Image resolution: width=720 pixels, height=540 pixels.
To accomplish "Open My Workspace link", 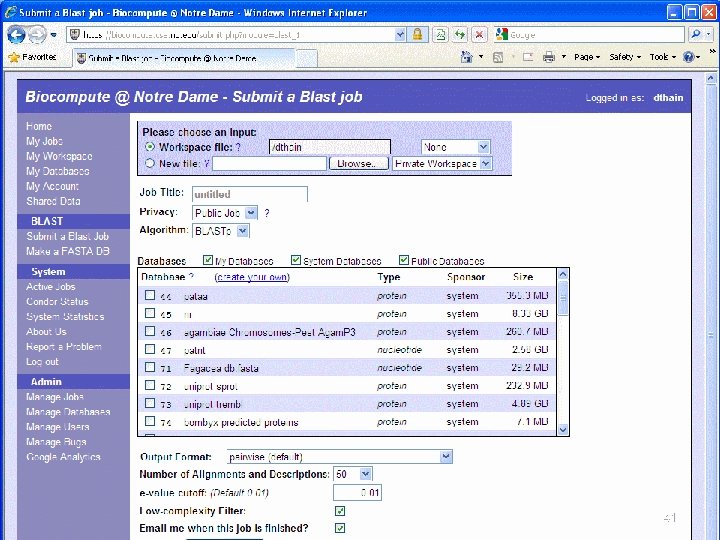I will (59, 157).
